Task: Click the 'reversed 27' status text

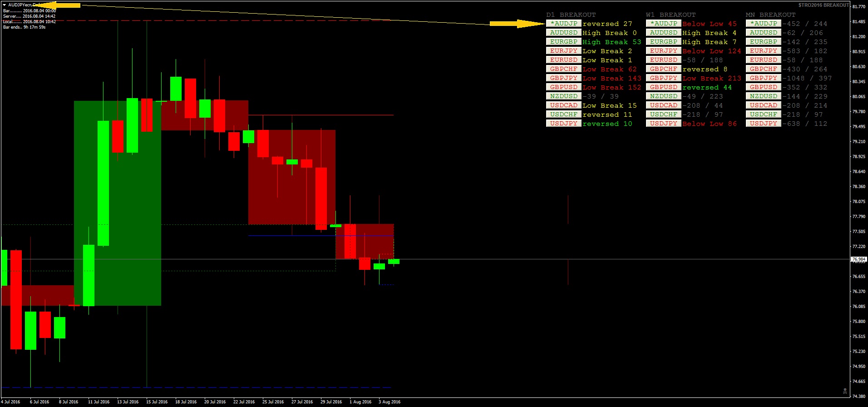Action: click(607, 24)
